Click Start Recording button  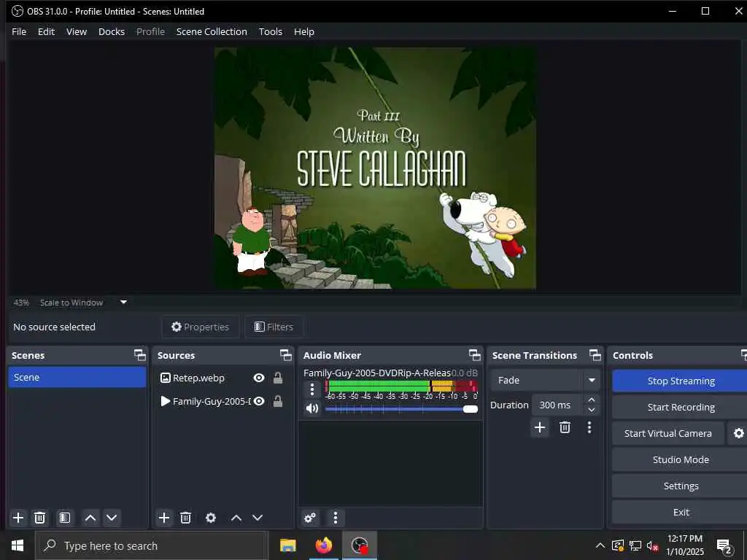[x=681, y=407]
